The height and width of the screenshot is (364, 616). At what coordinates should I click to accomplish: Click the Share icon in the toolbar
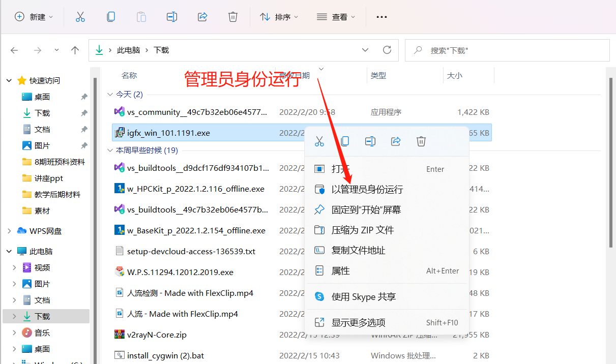[202, 16]
